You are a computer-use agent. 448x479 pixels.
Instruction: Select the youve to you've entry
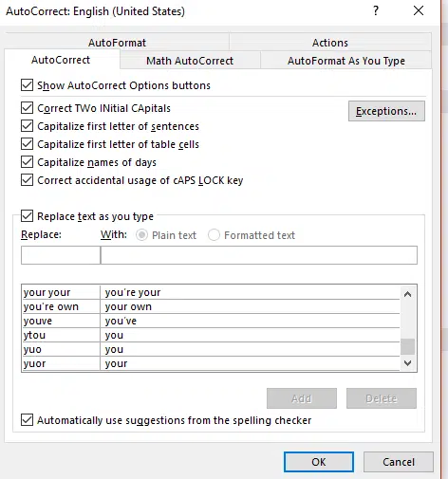click(211, 321)
